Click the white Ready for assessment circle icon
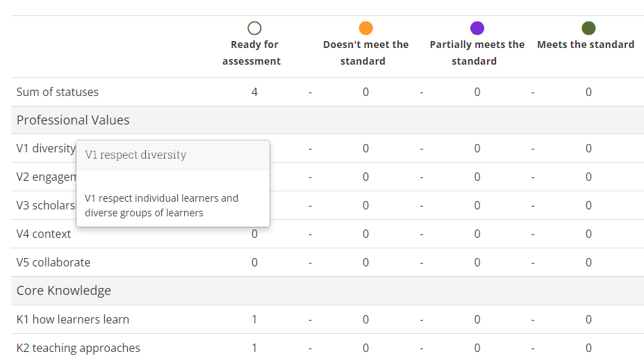Image resolution: width=644 pixels, height=361 pixels. 254,29
